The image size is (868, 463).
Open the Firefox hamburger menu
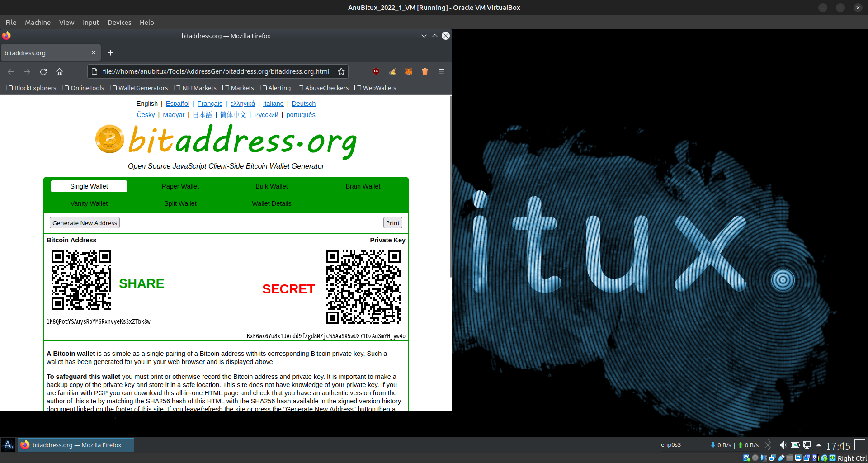[441, 71]
